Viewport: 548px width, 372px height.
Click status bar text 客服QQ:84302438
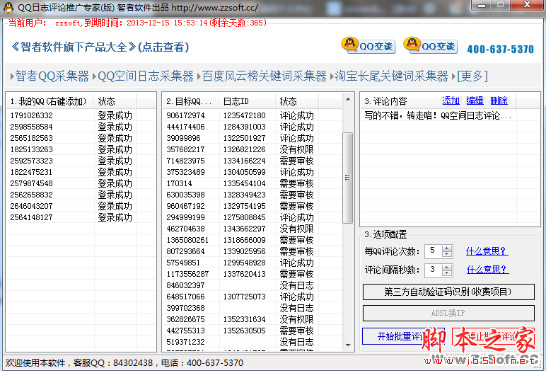pos(113,363)
